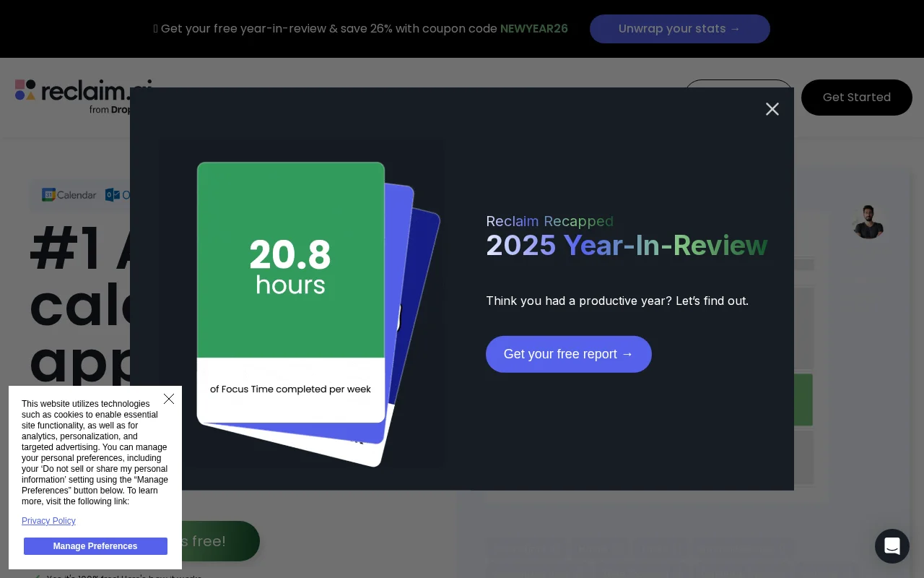Screen dimensions: 924x578
Task: Select the NEWYEAR26 coupon code
Action: coord(534,29)
